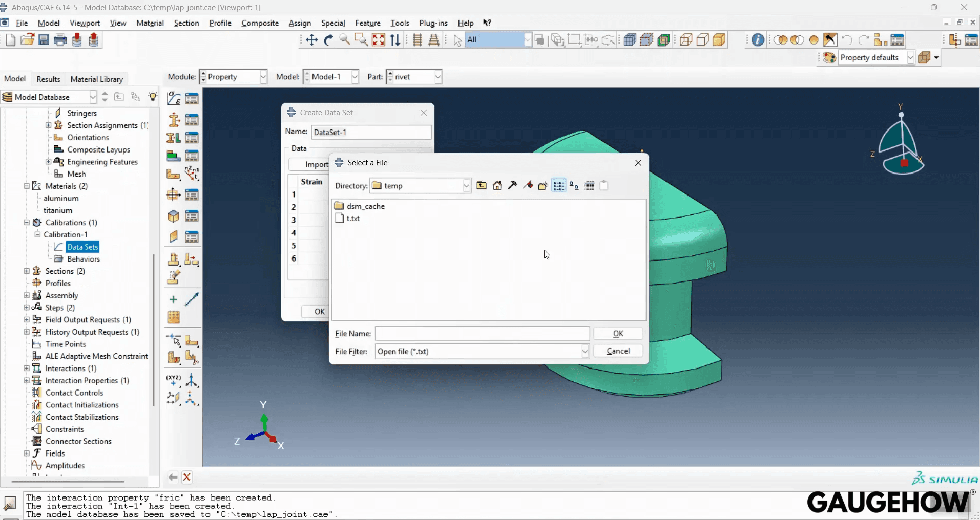Save the model database
The width and height of the screenshot is (980, 520).
point(44,40)
